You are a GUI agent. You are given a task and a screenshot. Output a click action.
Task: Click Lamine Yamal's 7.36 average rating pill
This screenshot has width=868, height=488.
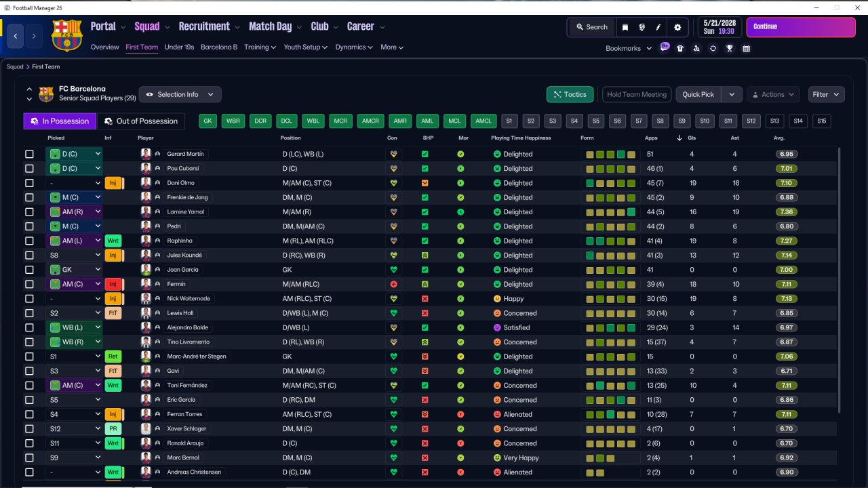pyautogui.click(x=787, y=212)
